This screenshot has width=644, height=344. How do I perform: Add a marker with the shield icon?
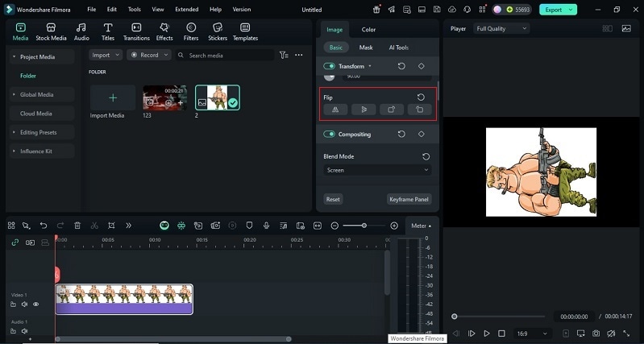click(249, 226)
